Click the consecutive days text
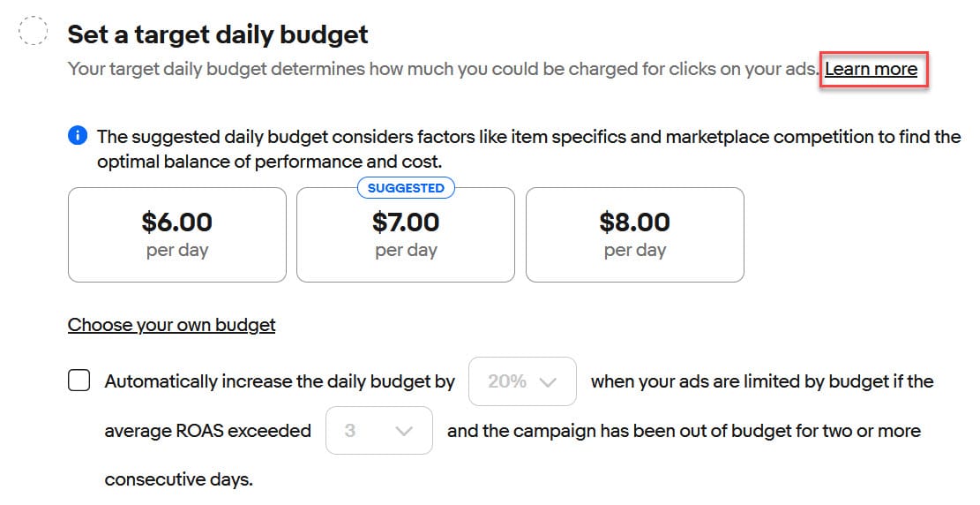The image size is (980, 505). pos(178,480)
